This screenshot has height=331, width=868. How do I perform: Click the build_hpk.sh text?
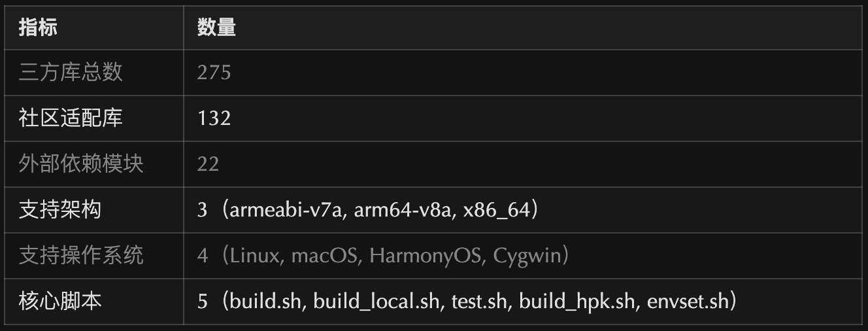click(577, 302)
